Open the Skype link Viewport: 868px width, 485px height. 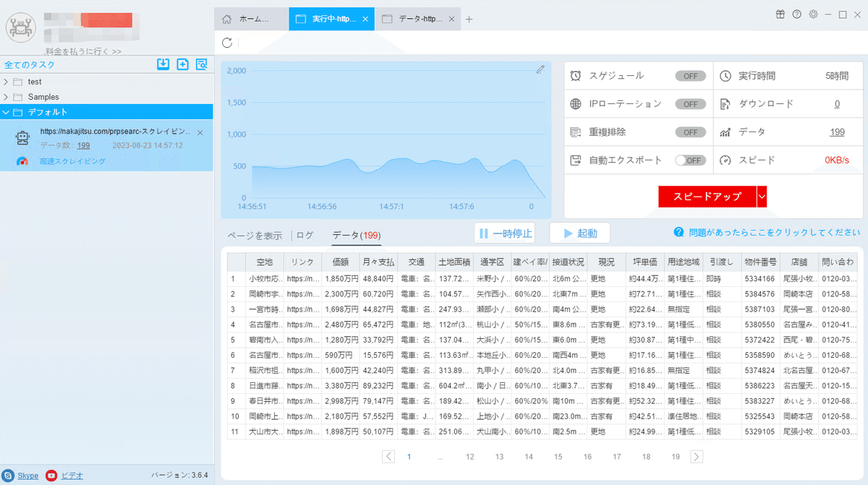(27, 476)
